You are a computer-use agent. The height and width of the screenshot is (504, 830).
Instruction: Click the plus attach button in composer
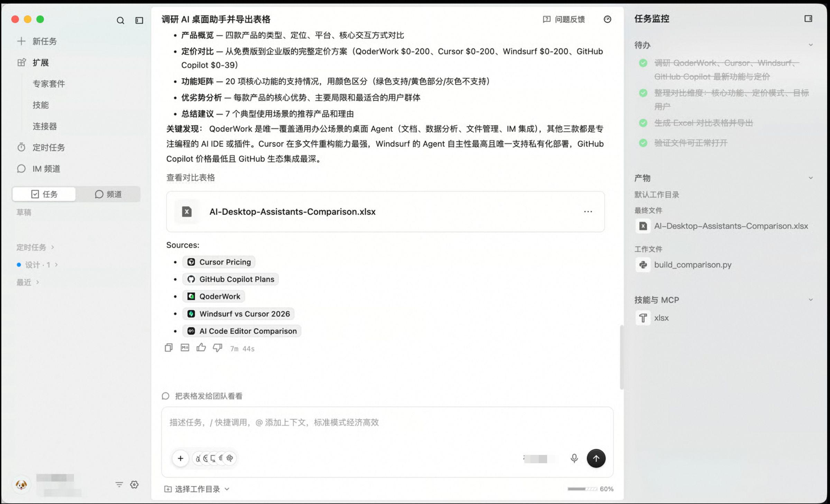pos(181,458)
